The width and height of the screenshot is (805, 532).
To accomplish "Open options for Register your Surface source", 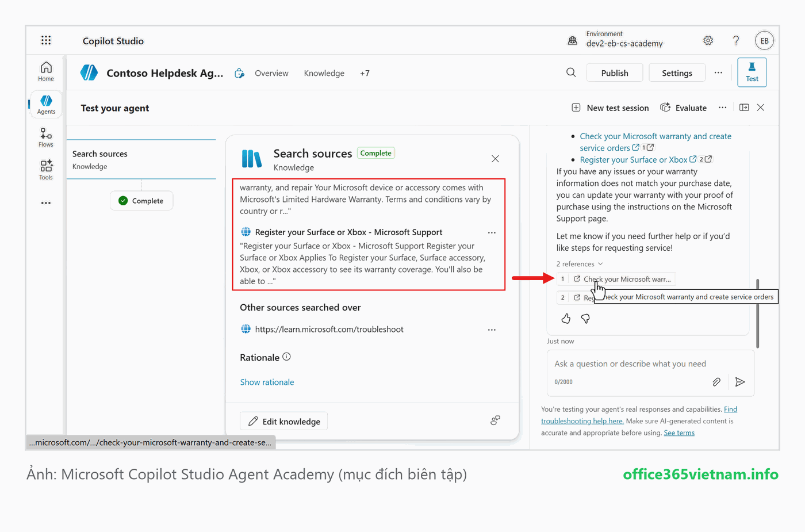I will 492,232.
